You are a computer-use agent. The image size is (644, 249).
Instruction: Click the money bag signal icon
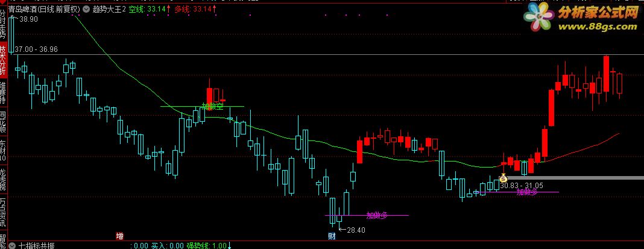(x=503, y=178)
